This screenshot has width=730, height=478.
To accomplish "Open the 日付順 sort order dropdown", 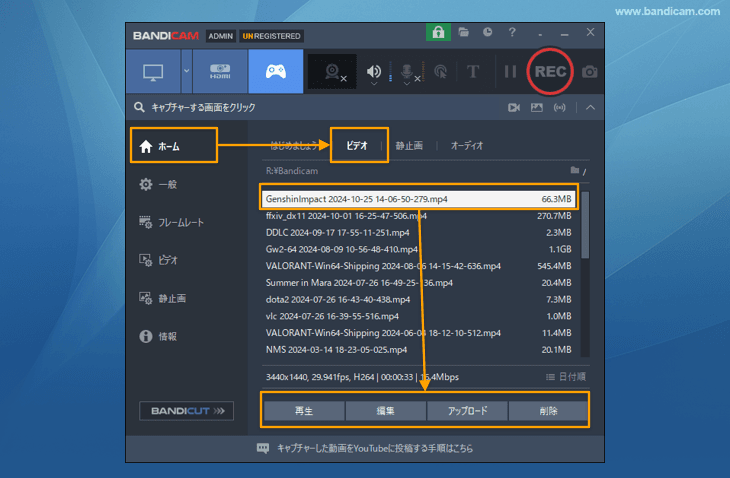I will (566, 377).
